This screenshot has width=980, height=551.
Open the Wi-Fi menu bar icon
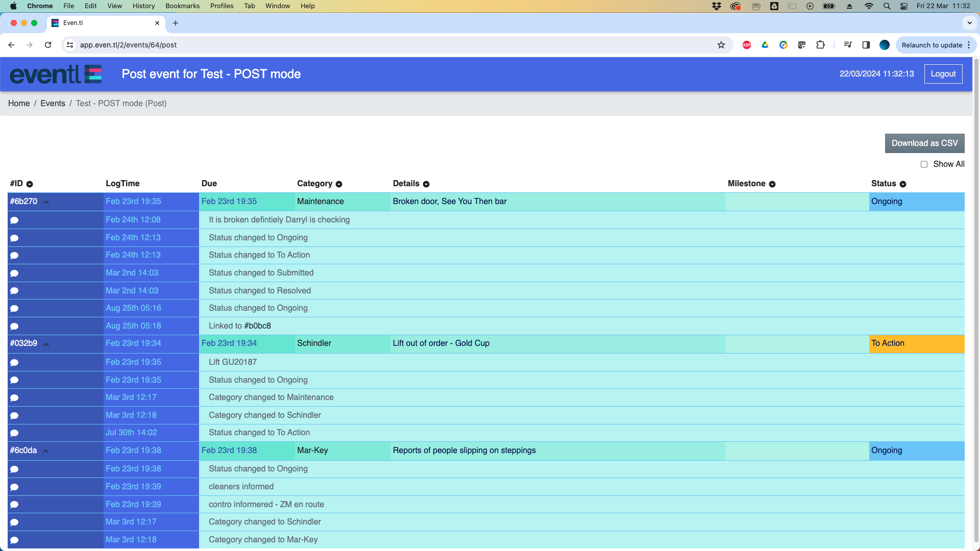tap(869, 6)
